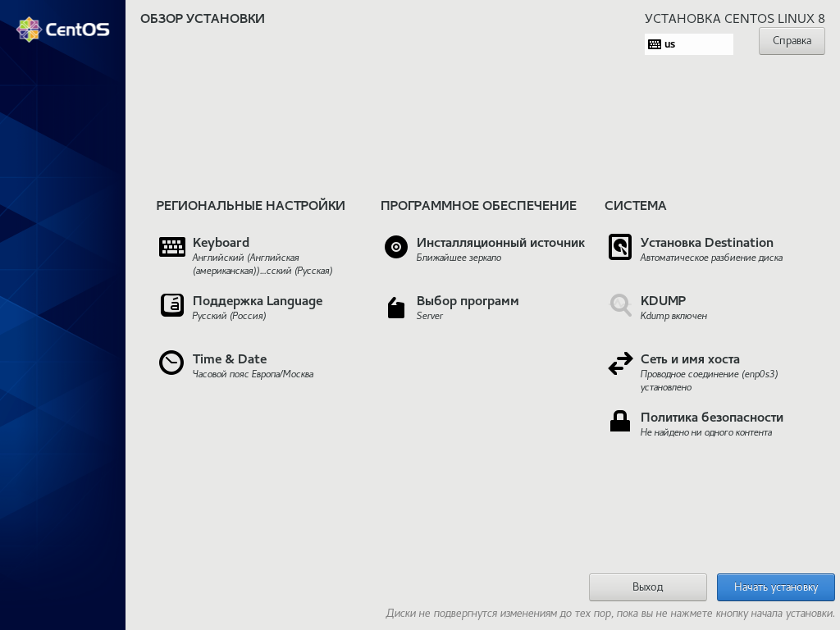This screenshot has width=840, height=630.
Task: Click the Русский (Россия) status text
Action: (x=230, y=316)
